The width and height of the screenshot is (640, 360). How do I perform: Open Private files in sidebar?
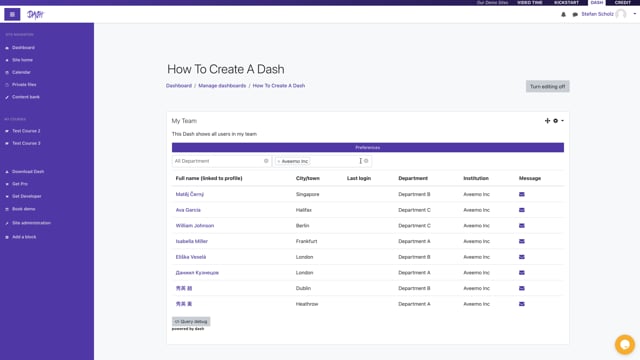pyautogui.click(x=24, y=84)
